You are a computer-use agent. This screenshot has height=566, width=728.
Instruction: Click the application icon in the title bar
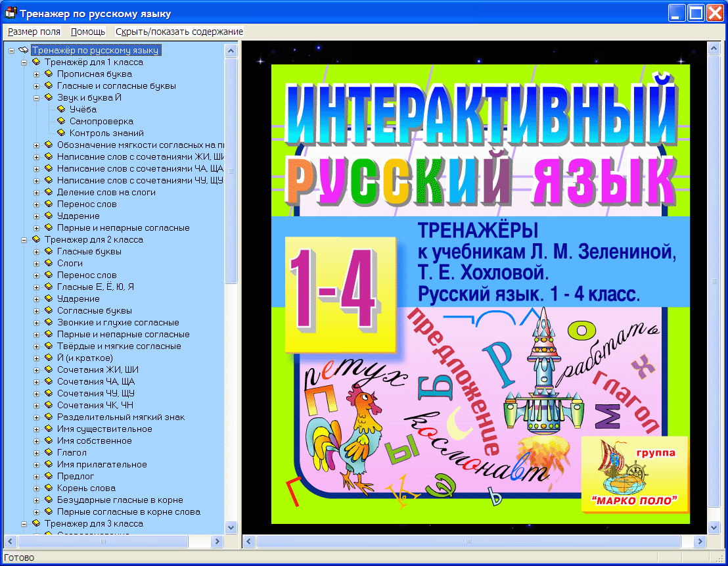(10, 13)
